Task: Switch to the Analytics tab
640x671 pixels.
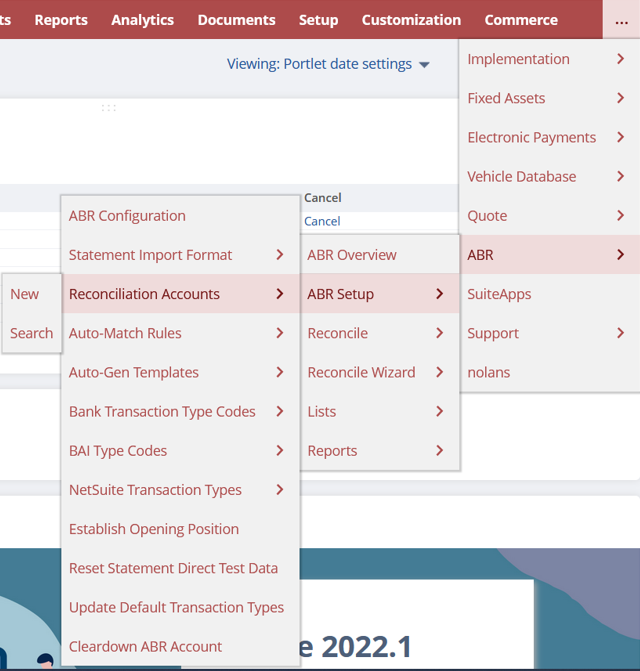Action: click(x=142, y=20)
